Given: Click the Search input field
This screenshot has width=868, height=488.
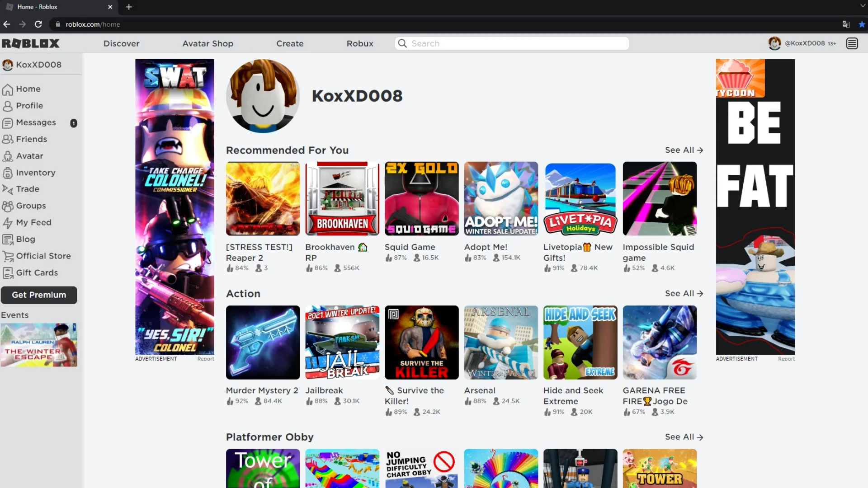Looking at the screenshot, I should (512, 43).
